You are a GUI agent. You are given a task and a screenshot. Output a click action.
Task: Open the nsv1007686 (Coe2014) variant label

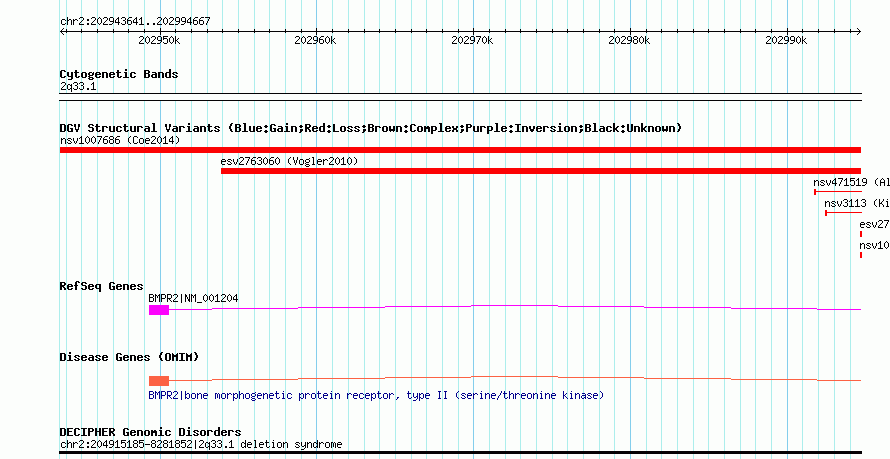click(x=120, y=140)
